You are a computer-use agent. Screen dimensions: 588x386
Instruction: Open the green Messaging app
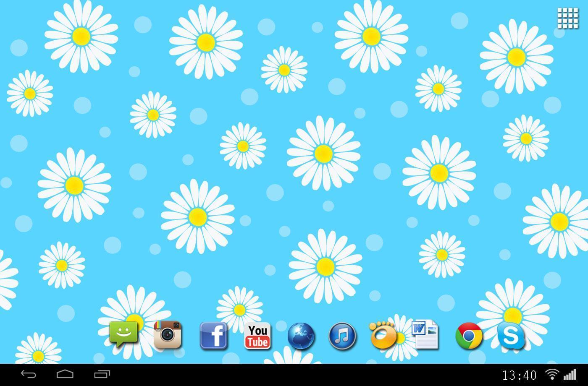click(123, 334)
